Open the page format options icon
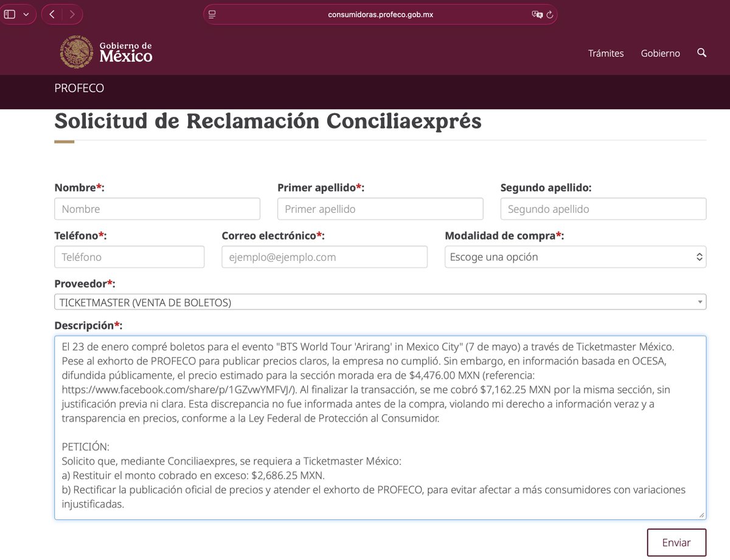 tap(212, 13)
